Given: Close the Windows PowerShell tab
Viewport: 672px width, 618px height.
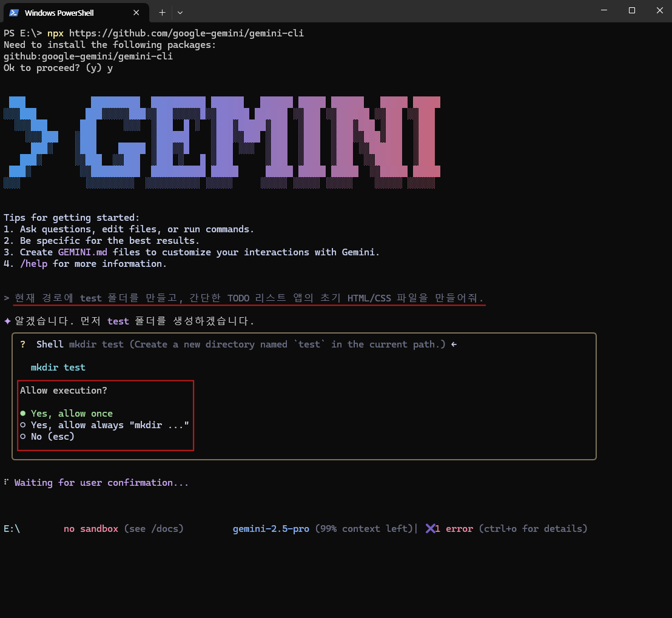Looking at the screenshot, I should pyautogui.click(x=136, y=13).
